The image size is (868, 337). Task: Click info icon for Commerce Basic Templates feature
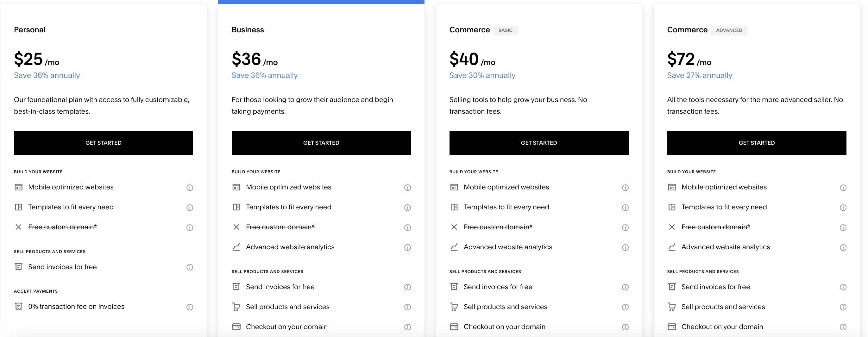pyautogui.click(x=625, y=207)
